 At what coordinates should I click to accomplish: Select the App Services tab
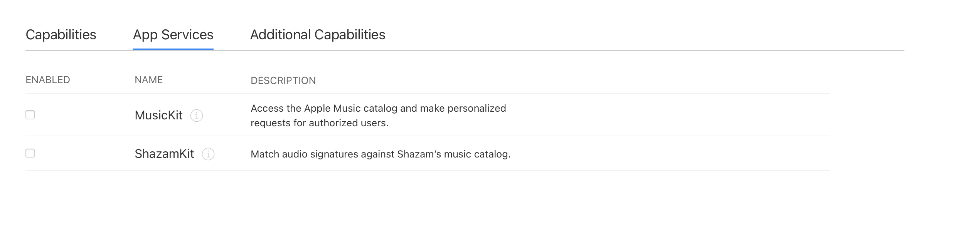click(173, 35)
